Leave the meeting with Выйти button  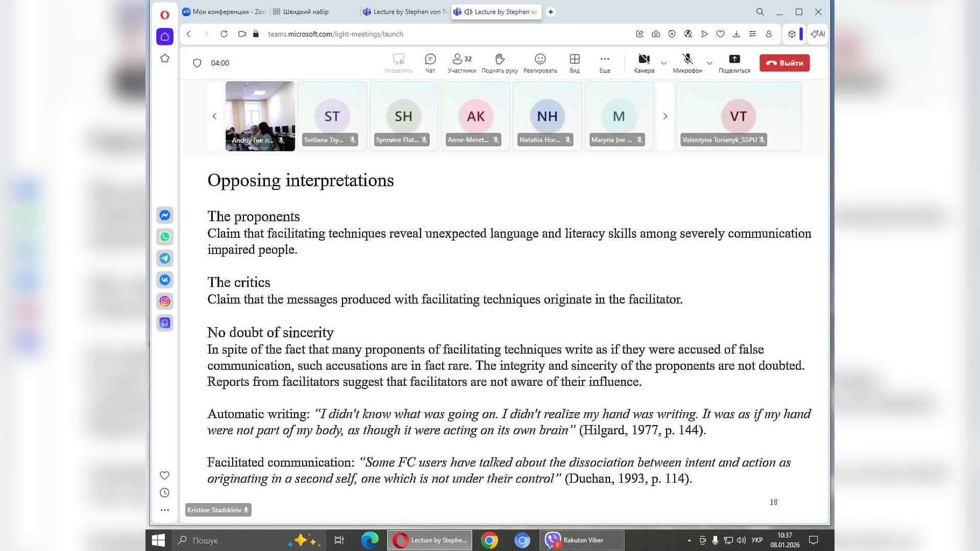tap(784, 63)
